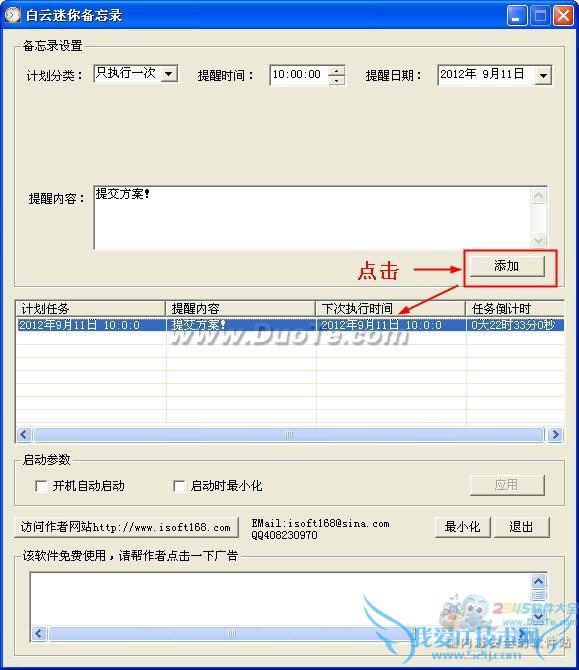Open the 计划分类 dropdown

[x=169, y=74]
